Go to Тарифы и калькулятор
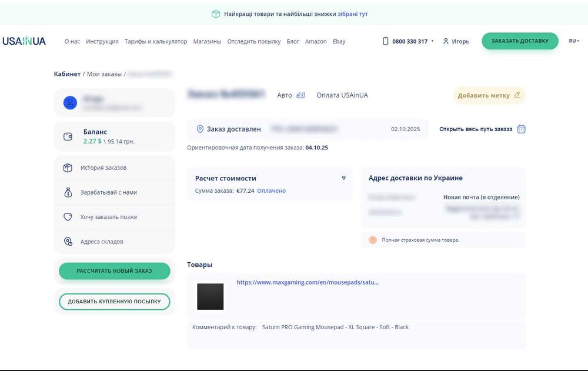588x371 pixels. click(156, 41)
